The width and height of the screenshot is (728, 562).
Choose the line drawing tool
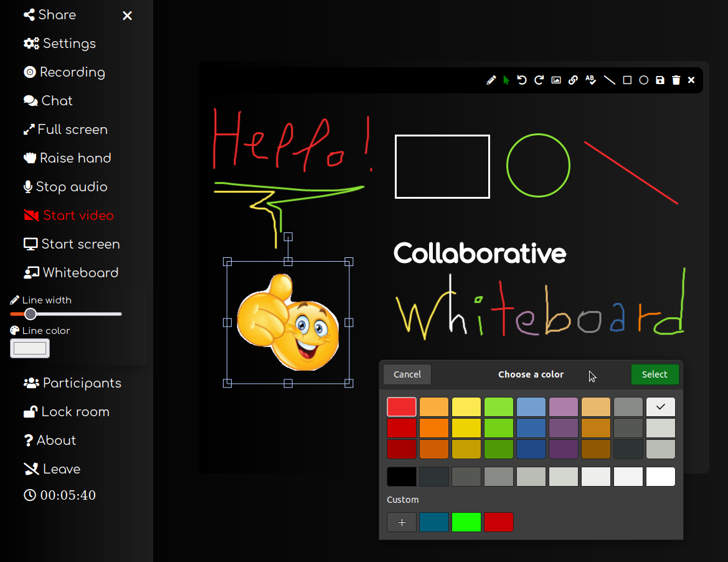click(x=609, y=80)
